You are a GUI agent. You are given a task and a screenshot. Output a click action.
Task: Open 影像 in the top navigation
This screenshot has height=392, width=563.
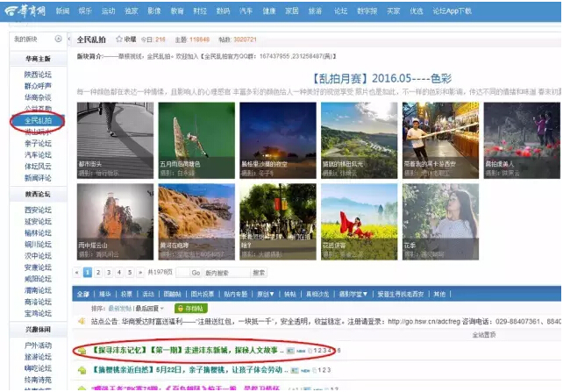coord(154,11)
